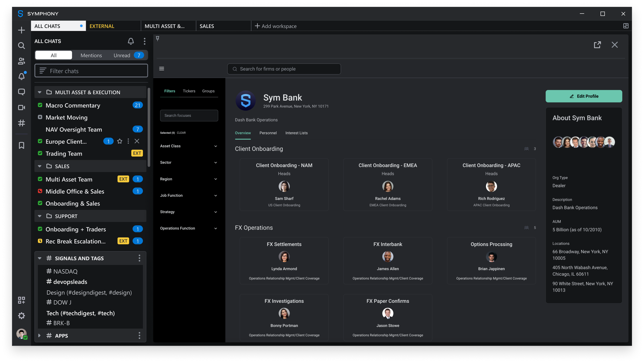Toggle the hamburger menu in directory panel
This screenshot has width=644, height=363.
(162, 69)
